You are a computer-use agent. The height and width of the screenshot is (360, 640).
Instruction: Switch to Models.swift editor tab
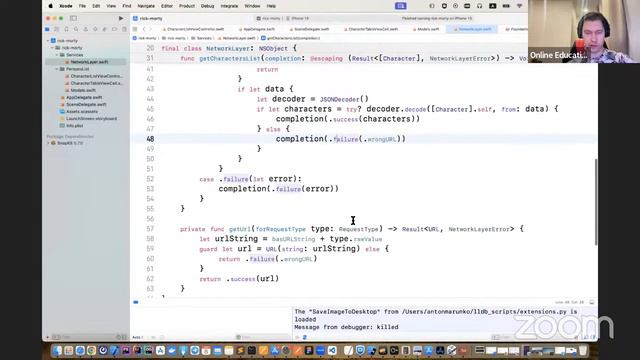425,29
